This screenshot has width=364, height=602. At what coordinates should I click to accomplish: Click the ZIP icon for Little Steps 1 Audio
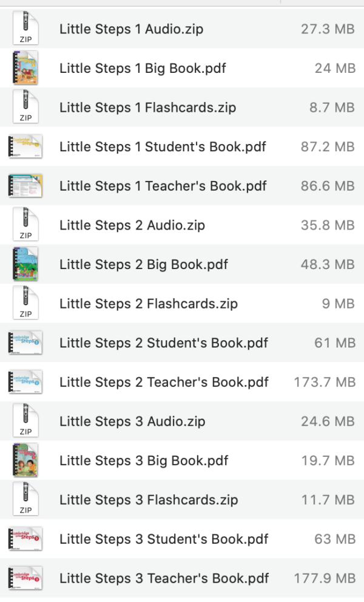pyautogui.click(x=25, y=29)
